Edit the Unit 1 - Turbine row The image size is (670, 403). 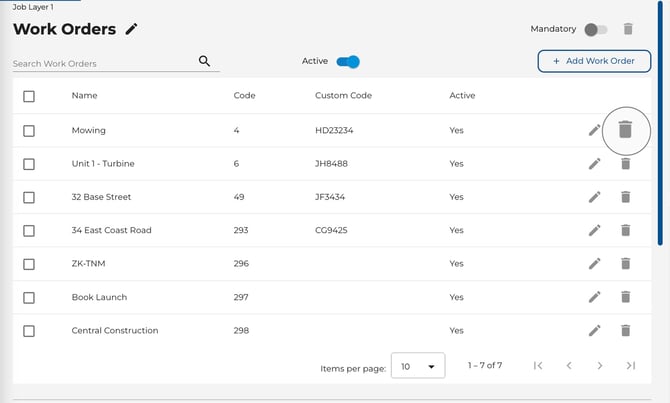pos(594,164)
